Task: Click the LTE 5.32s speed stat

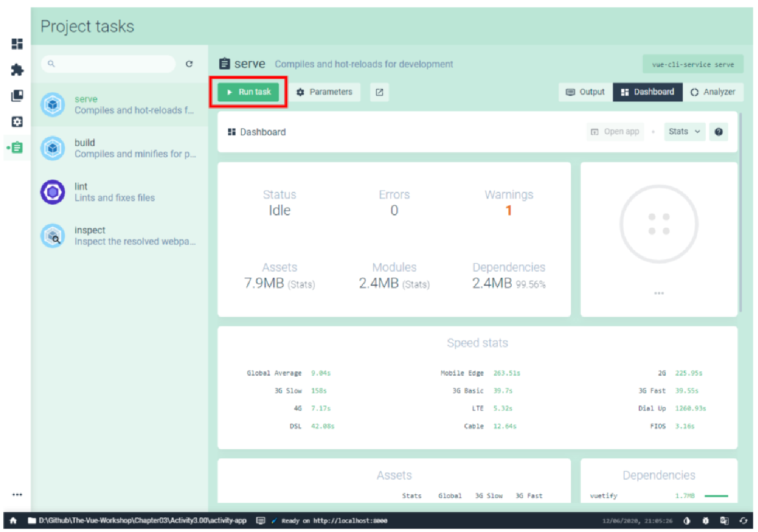Action: click(x=492, y=409)
